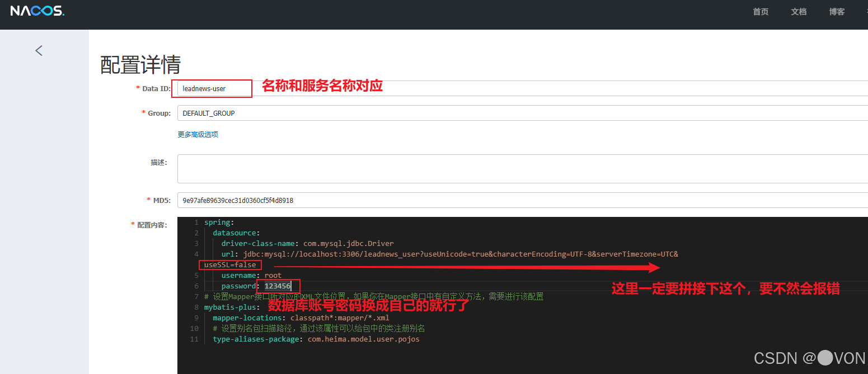Open 首页 in the top navigation

pyautogui.click(x=761, y=12)
